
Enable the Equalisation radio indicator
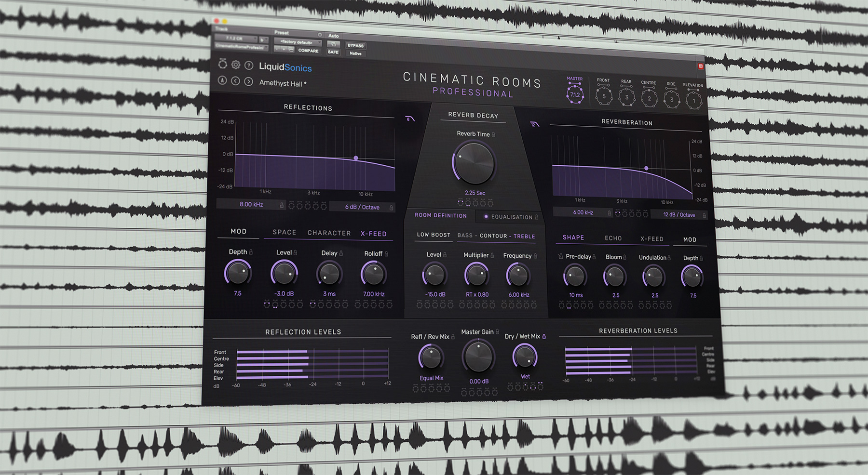tap(486, 216)
